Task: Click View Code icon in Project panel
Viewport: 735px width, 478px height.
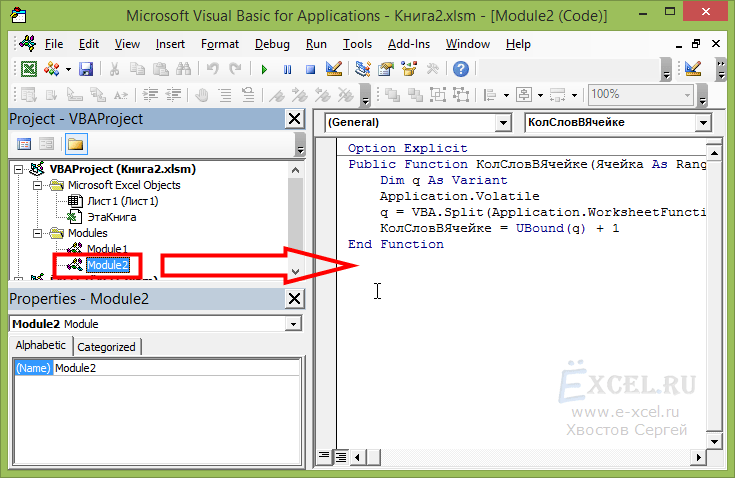Action: [x=24, y=144]
